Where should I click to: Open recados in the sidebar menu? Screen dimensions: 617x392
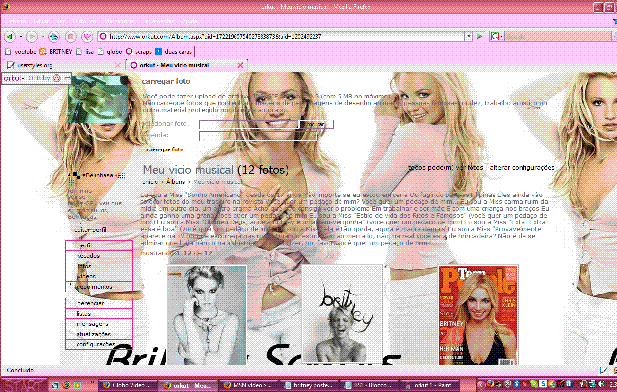point(99,255)
